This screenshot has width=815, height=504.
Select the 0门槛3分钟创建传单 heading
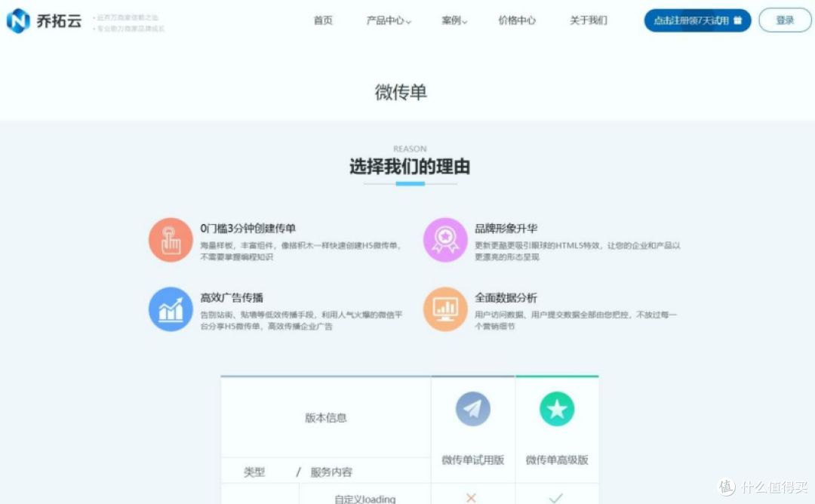tap(248, 228)
